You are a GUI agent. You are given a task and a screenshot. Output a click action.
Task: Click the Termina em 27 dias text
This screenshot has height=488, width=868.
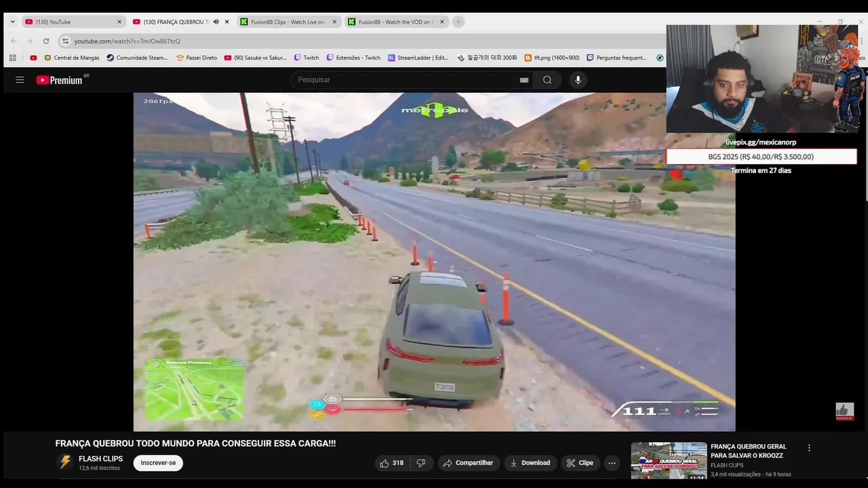pos(761,171)
